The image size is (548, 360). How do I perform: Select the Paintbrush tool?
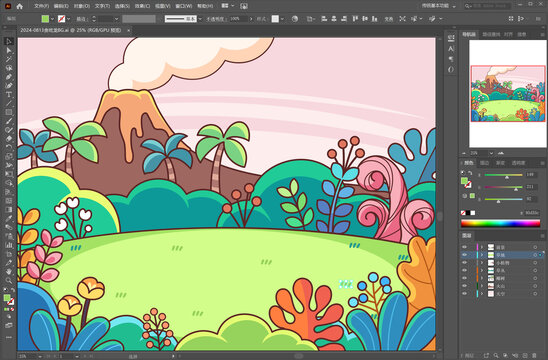click(9, 121)
